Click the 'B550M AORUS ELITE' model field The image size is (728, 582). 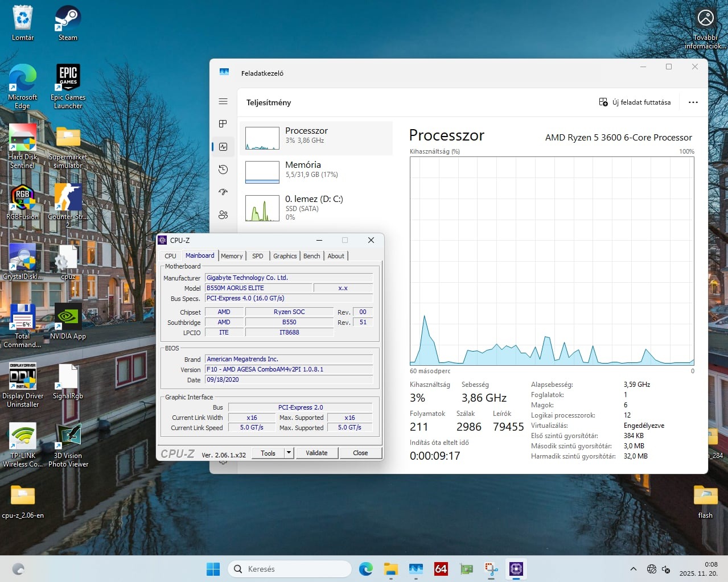[x=258, y=288]
